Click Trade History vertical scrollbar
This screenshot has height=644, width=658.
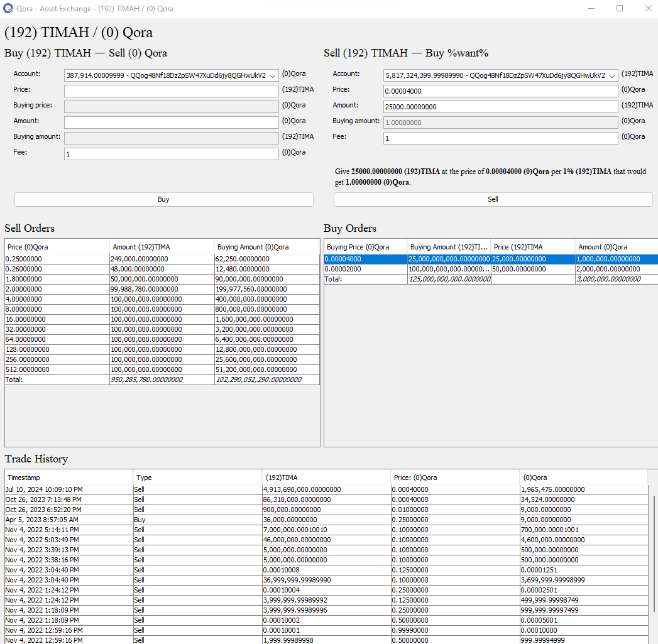tap(654, 554)
